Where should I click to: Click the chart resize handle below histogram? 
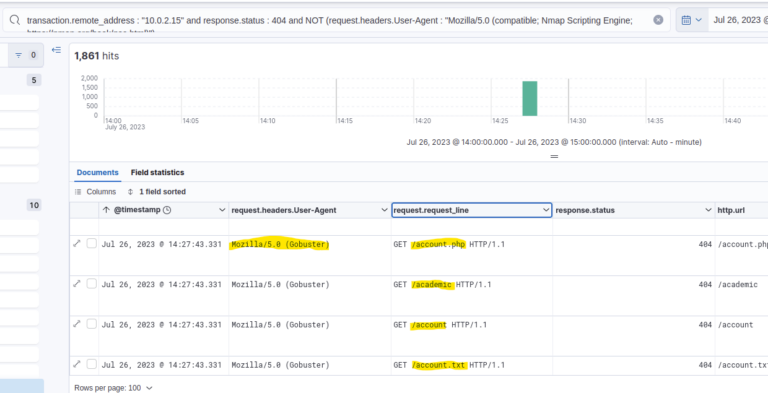click(x=554, y=156)
